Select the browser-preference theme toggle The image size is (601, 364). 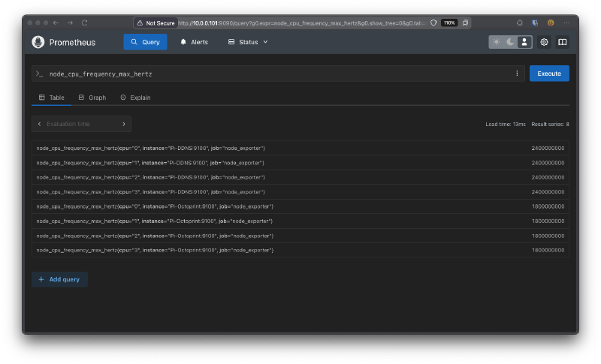524,42
